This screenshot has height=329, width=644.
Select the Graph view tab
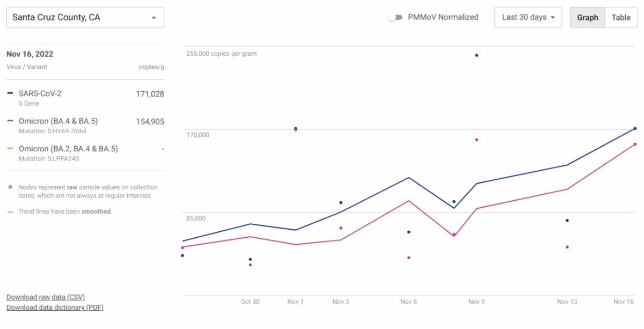point(587,17)
